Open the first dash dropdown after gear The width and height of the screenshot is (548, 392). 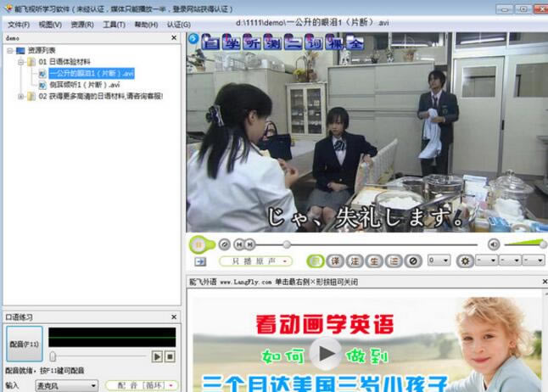click(486, 260)
